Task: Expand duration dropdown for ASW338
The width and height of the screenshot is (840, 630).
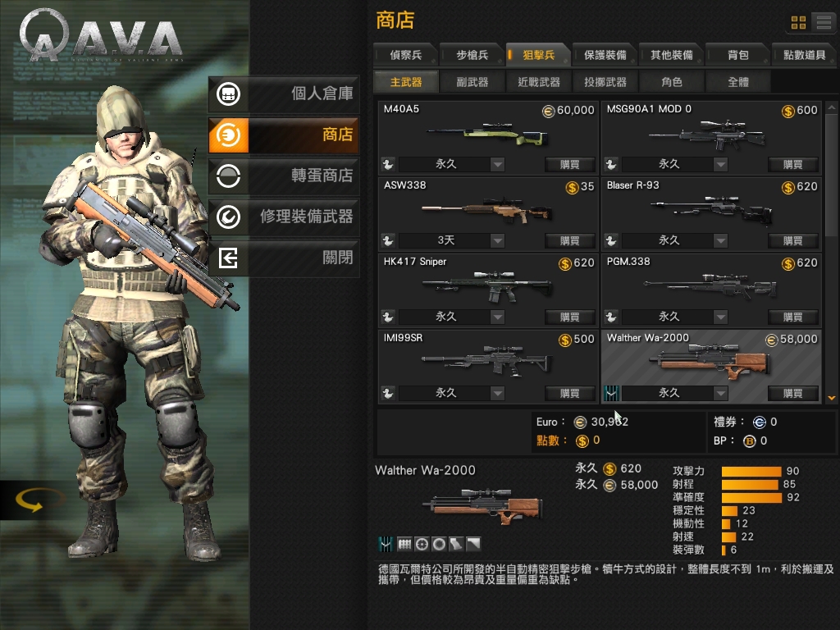Action: [x=497, y=240]
